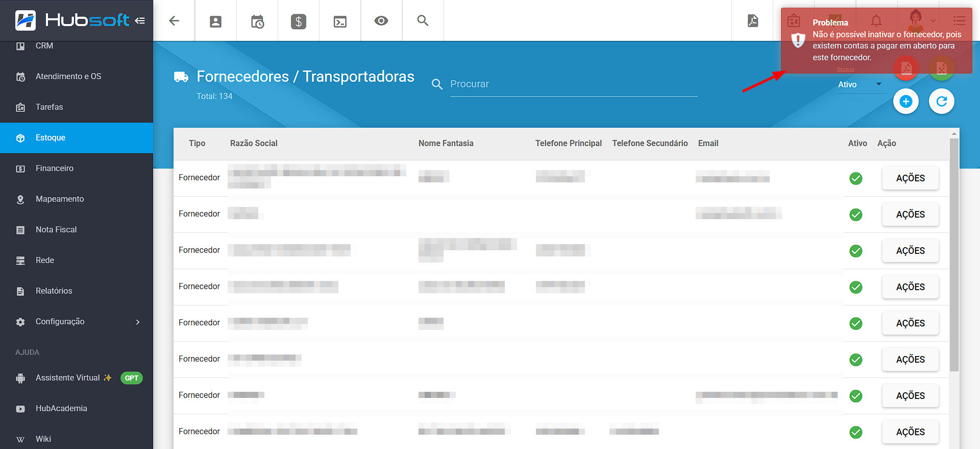Expand Configuração submenu chevron
The height and width of the screenshot is (449, 980).
coord(138,322)
